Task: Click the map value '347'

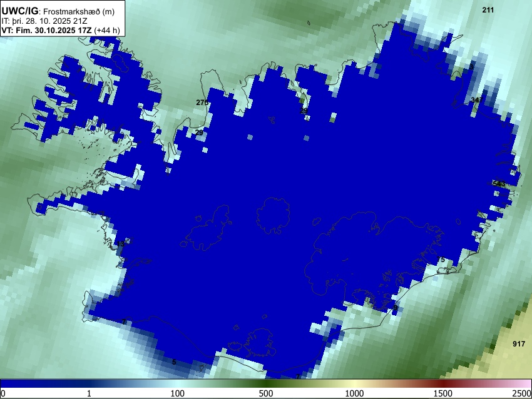Action: click(x=477, y=99)
